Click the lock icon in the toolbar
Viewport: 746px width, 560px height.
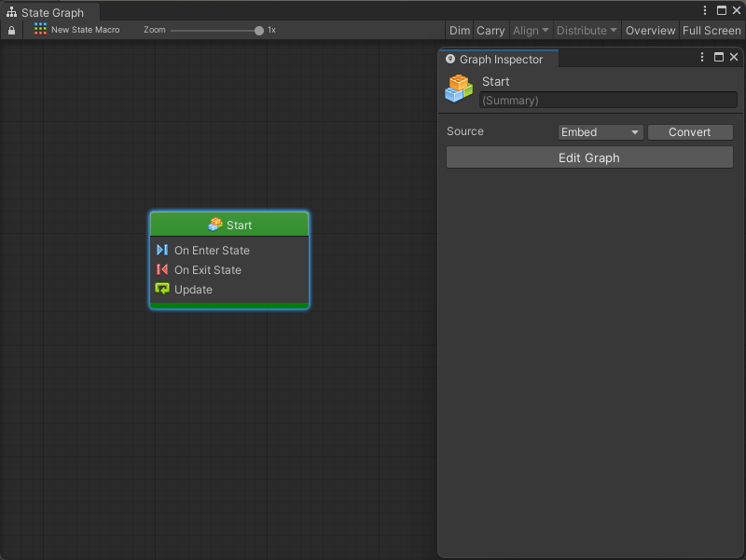click(11, 31)
